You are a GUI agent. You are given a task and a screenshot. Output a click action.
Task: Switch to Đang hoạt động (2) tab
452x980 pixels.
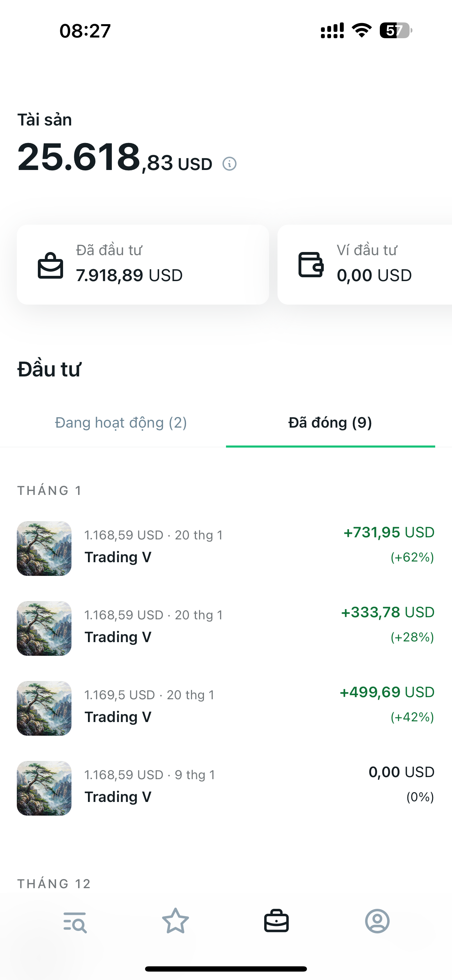click(x=121, y=423)
